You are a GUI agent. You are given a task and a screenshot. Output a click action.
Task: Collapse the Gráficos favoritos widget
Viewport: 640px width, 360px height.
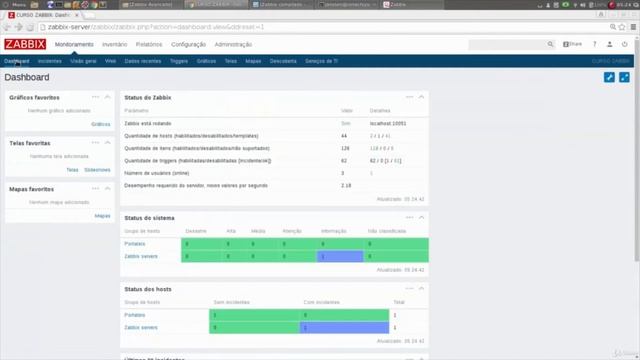point(107,97)
